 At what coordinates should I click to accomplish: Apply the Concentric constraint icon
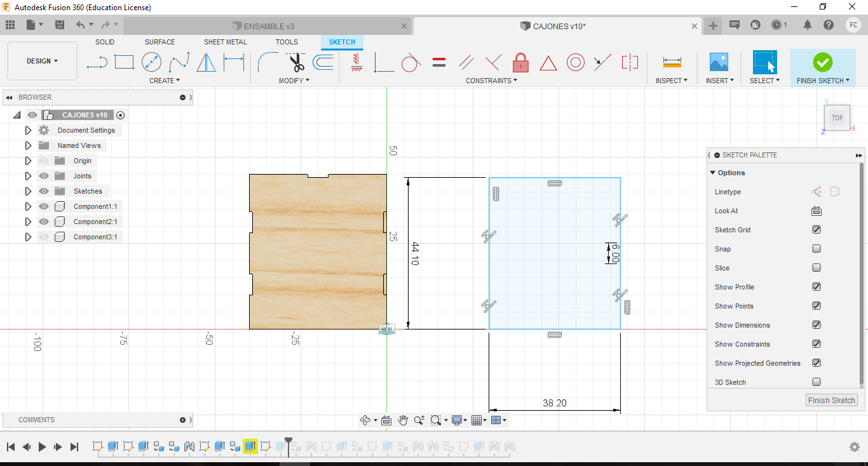tap(575, 62)
